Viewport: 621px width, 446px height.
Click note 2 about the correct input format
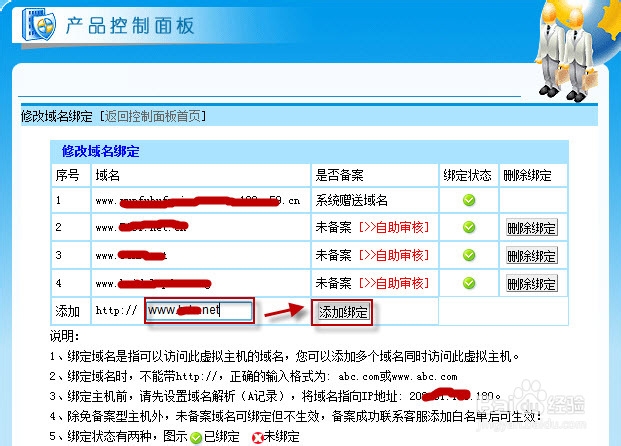click(253, 376)
